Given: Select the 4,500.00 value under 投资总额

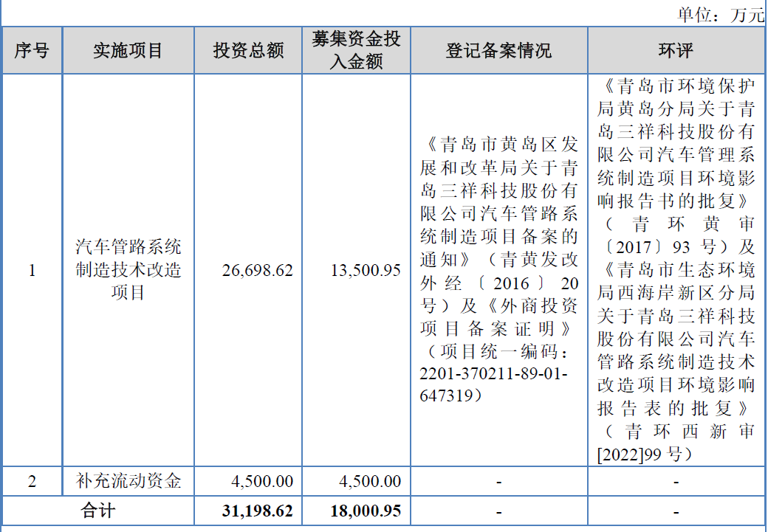Looking at the screenshot, I should [x=262, y=481].
